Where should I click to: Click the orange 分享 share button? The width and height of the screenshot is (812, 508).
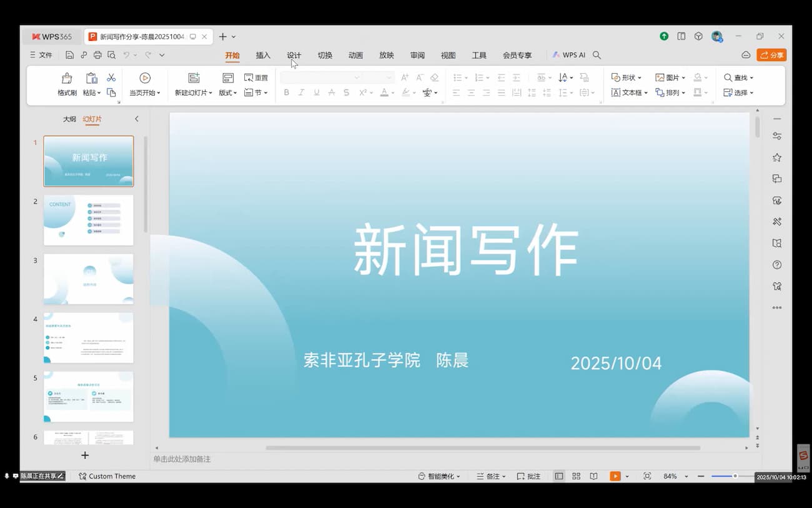tap(771, 54)
